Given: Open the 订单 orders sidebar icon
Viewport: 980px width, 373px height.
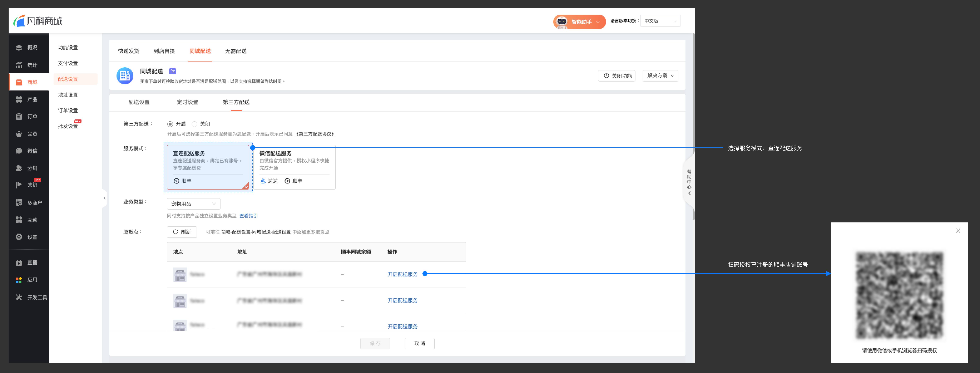Looking at the screenshot, I should point(19,116).
